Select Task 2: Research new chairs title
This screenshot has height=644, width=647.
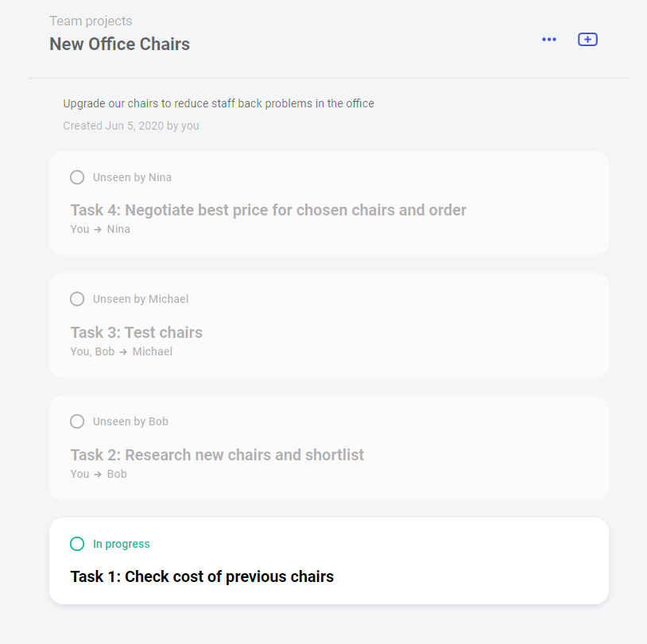click(217, 455)
